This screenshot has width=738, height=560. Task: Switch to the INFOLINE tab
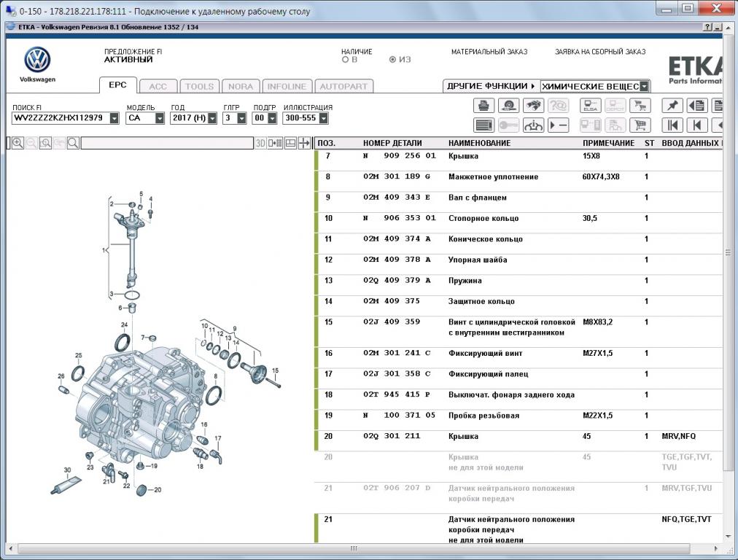pos(287,87)
